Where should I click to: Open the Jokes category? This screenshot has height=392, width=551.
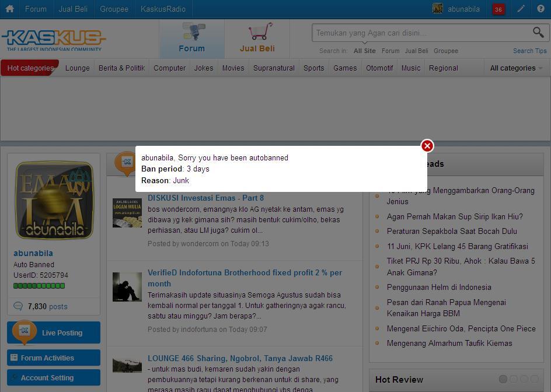pos(204,68)
